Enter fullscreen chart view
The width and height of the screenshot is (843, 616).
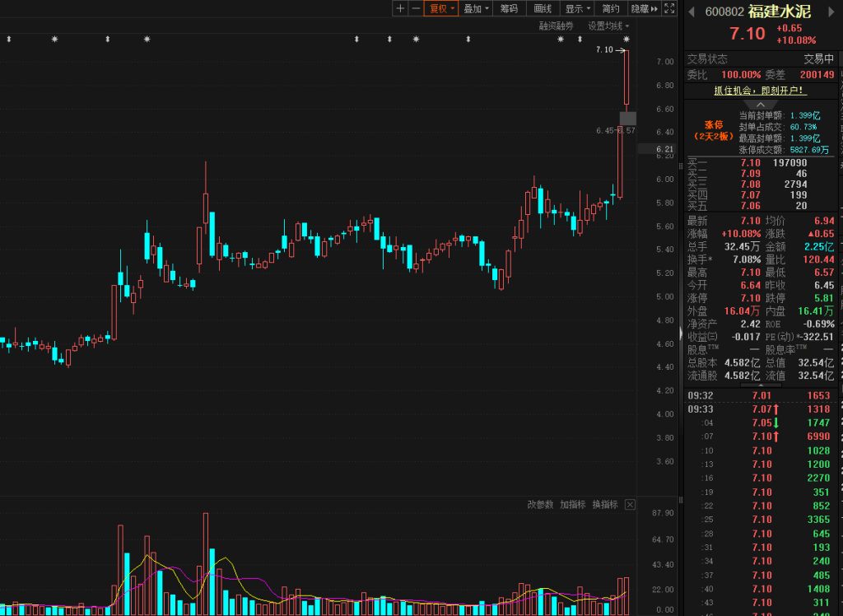[669, 8]
